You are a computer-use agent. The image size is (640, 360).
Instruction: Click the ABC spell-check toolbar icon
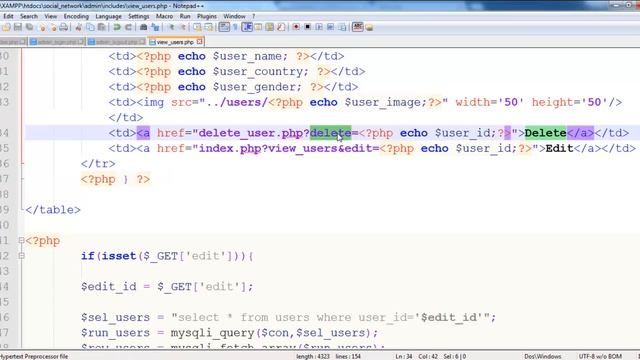click(358, 27)
